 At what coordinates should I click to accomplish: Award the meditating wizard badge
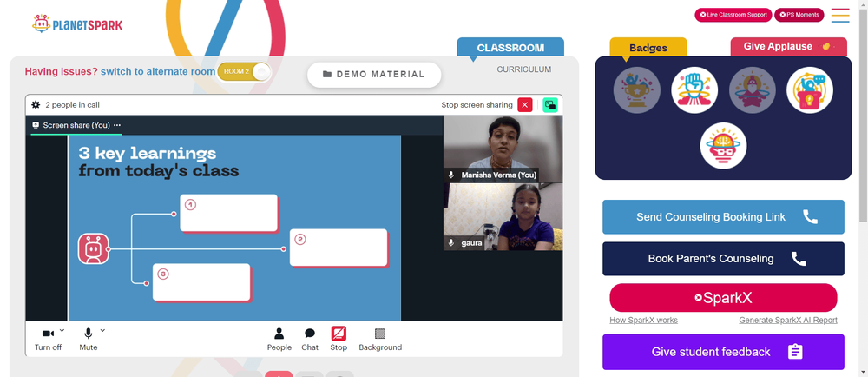point(753,90)
